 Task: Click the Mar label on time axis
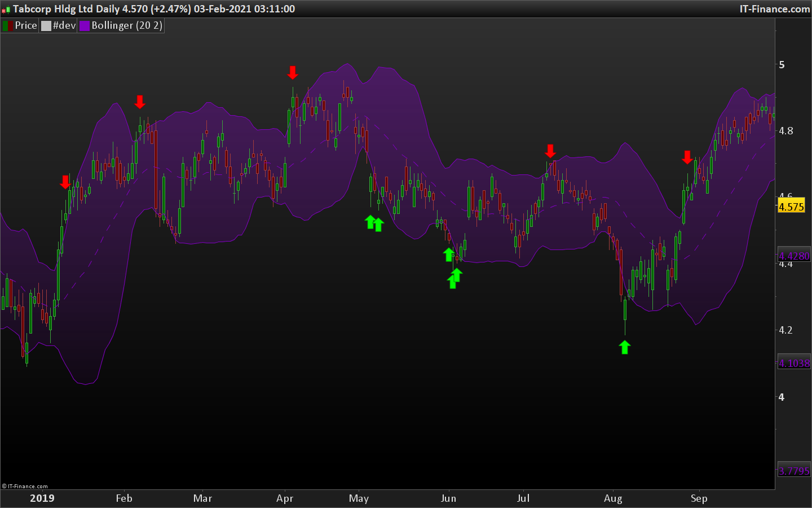pos(202,498)
